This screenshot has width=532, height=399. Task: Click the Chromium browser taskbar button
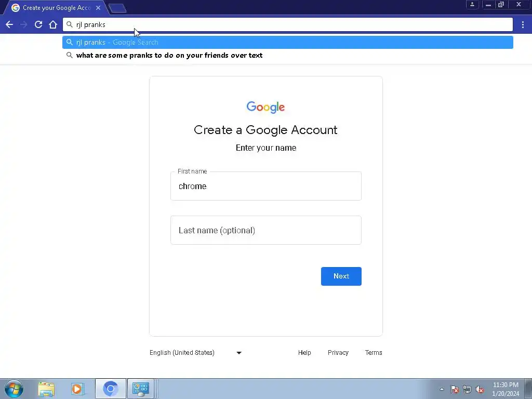110,389
